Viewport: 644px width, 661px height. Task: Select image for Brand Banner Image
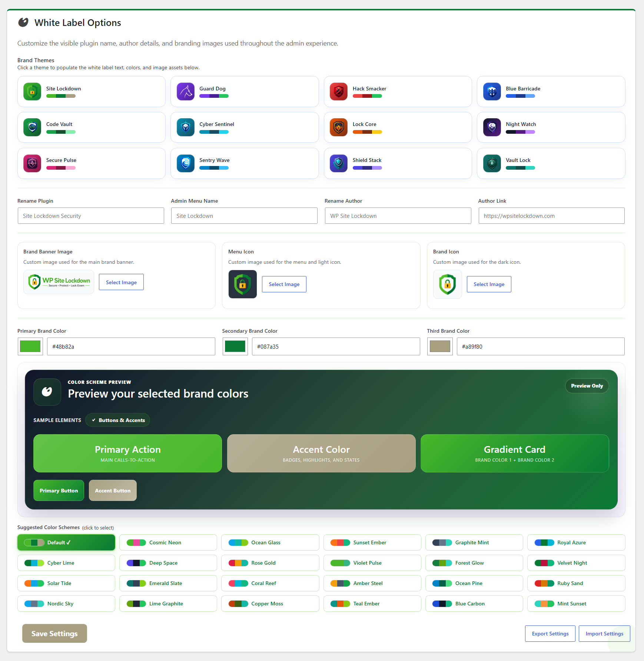121,282
